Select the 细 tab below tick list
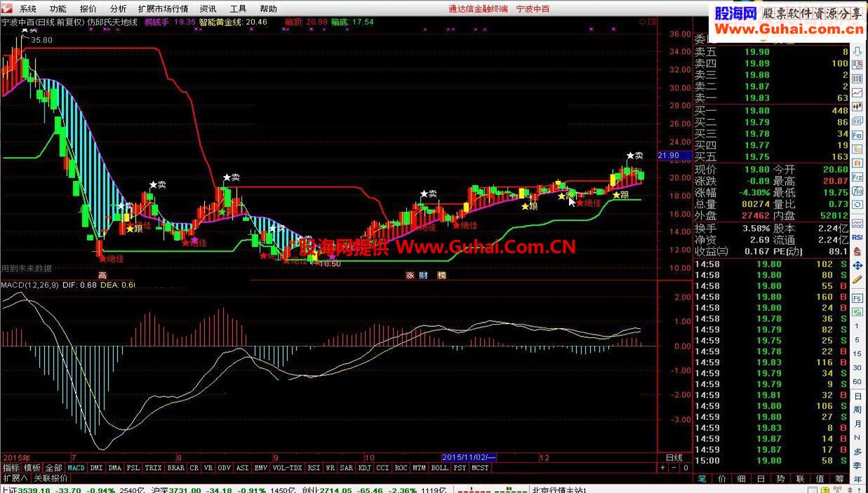 coord(742,479)
